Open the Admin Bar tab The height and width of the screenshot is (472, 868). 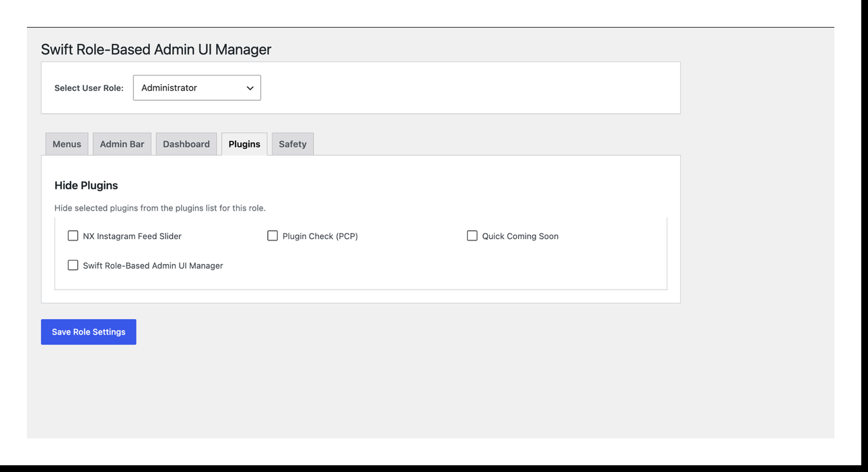[x=122, y=143]
